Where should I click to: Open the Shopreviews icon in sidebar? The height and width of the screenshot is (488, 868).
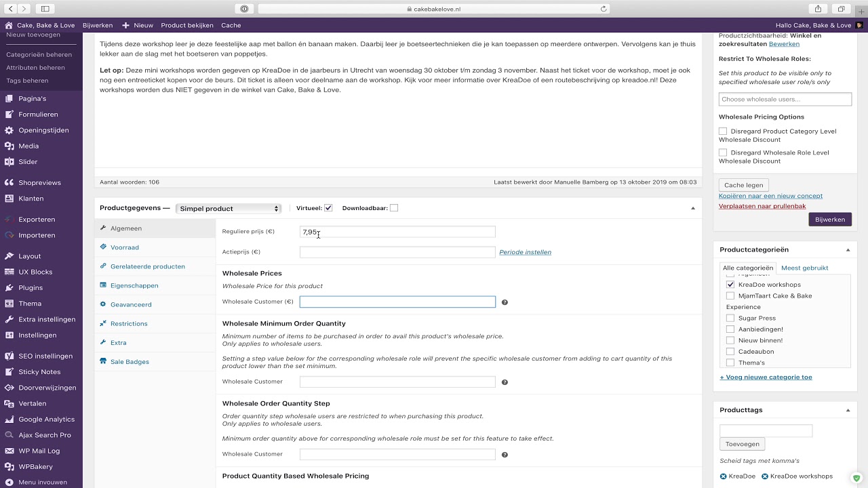(9, 183)
